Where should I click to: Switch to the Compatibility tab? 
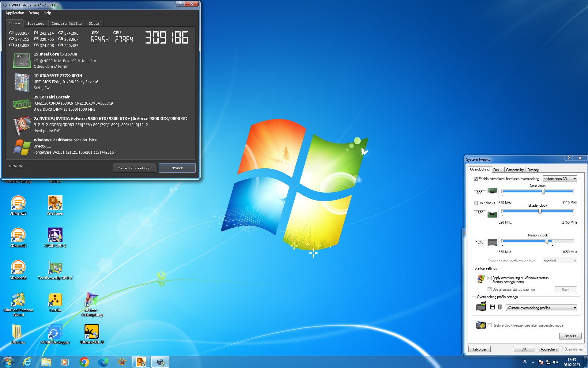pyautogui.click(x=514, y=170)
